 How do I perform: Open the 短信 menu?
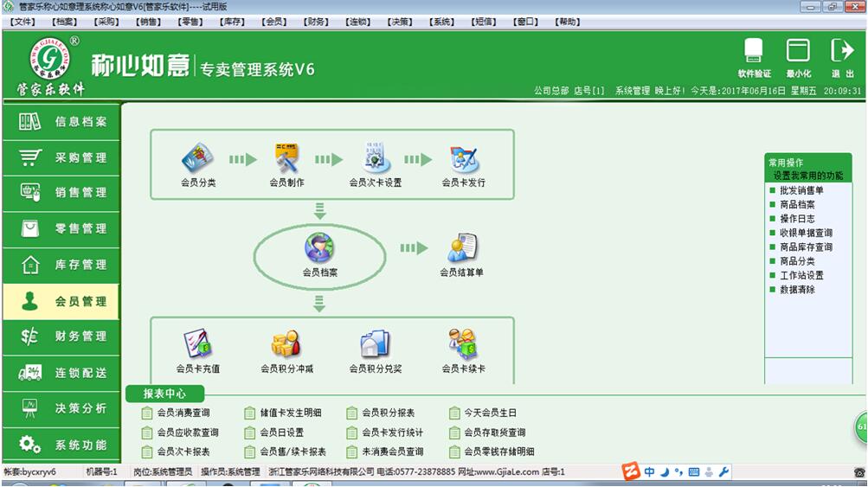pyautogui.click(x=485, y=22)
